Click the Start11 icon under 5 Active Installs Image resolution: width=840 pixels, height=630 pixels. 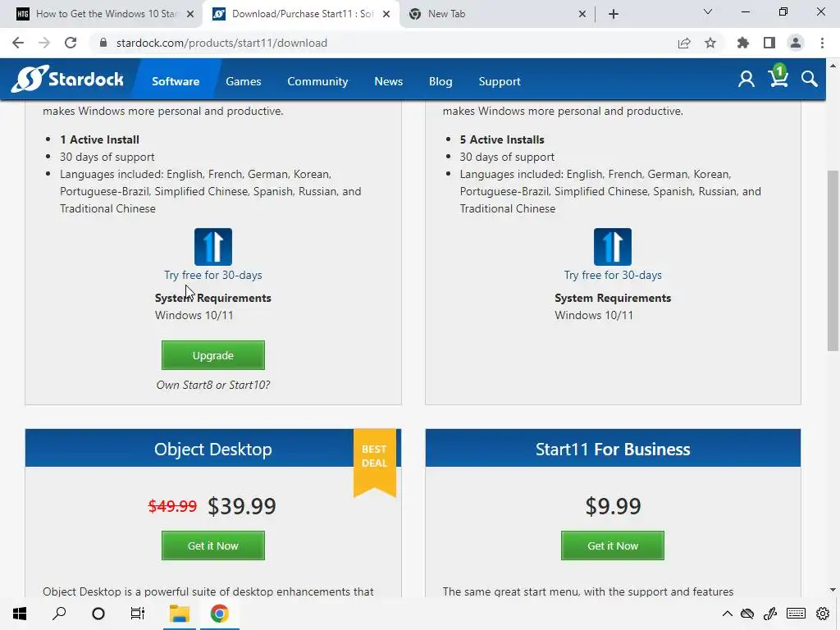613,247
